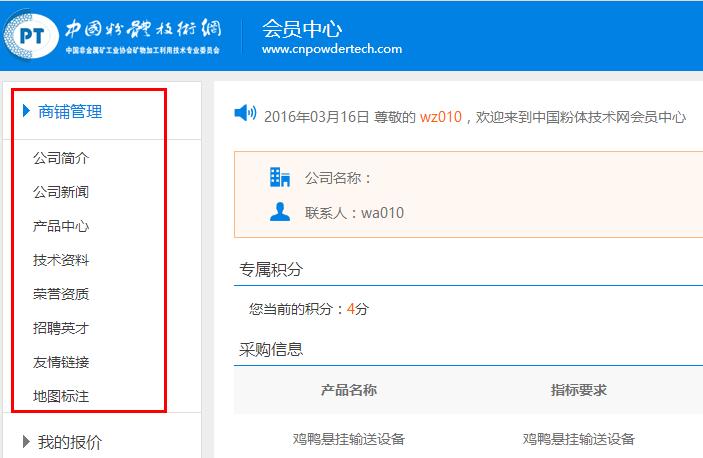The image size is (703, 458).
Task: Select 技术资料 in sidebar
Action: 61,260
